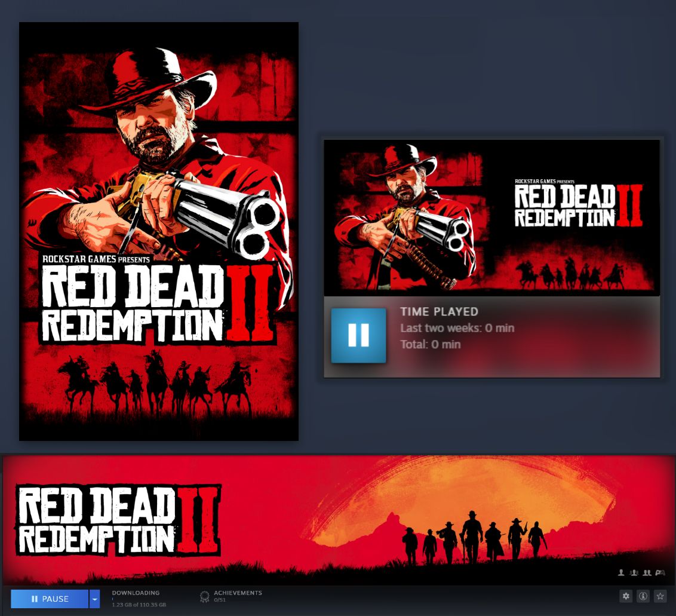This screenshot has width=676, height=616.
Task: Open achievements via the 0/51 link
Action: 220,599
